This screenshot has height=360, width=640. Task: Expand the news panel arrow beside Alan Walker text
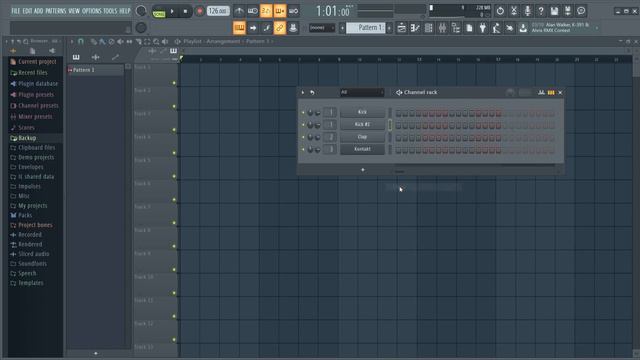click(597, 28)
